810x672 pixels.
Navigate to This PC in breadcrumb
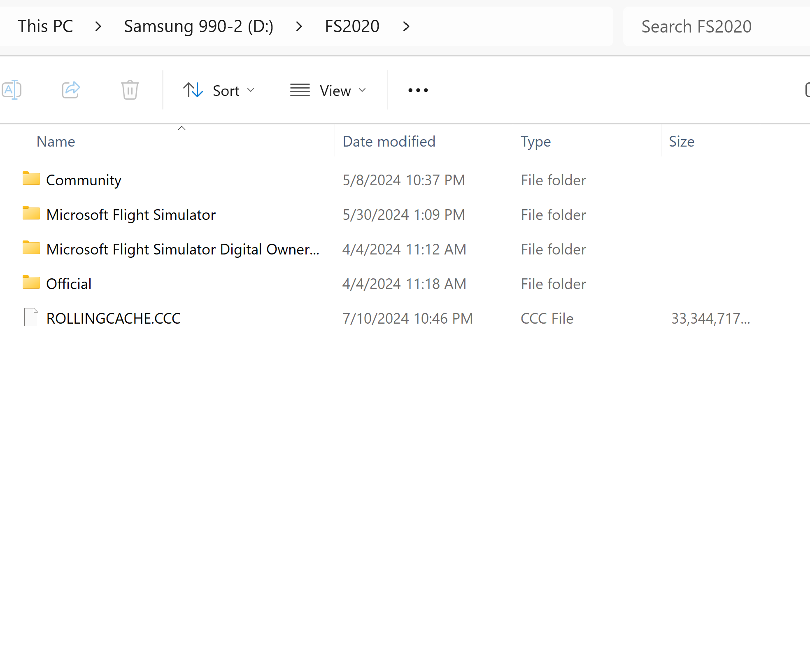click(x=45, y=27)
